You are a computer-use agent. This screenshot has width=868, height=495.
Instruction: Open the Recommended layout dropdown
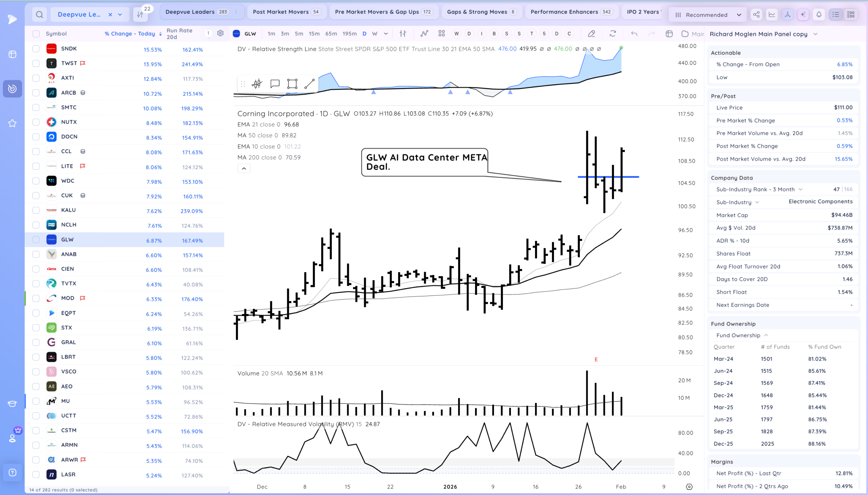708,15
